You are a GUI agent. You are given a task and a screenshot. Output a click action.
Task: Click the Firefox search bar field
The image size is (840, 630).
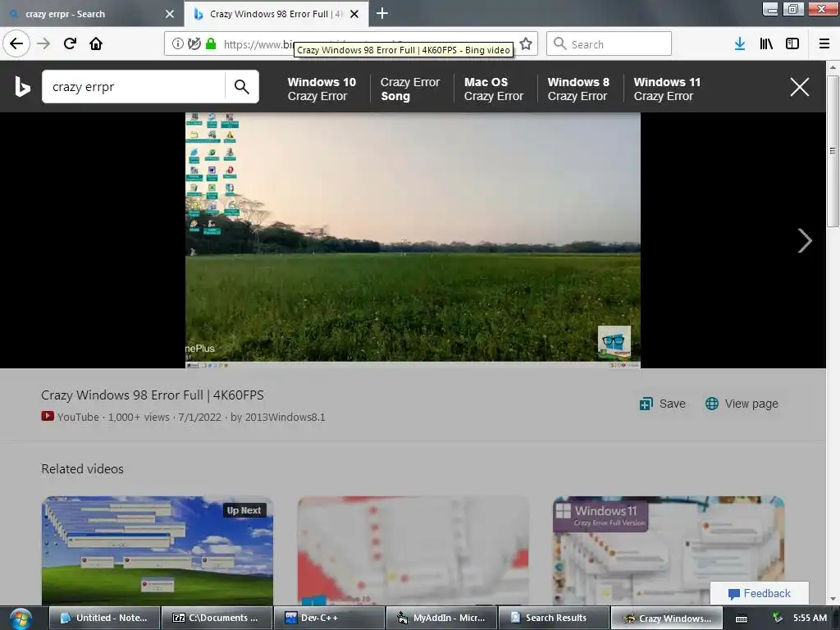pyautogui.click(x=609, y=44)
